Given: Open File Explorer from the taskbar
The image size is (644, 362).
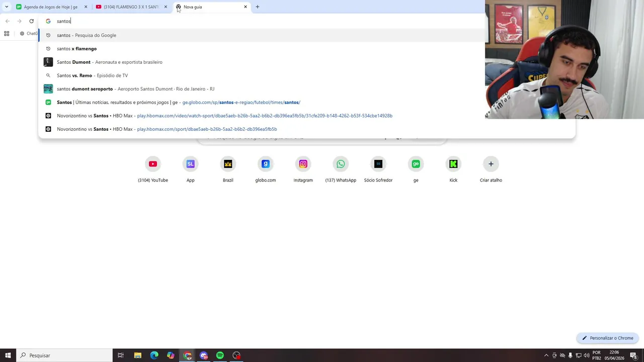Looking at the screenshot, I should [138, 355].
